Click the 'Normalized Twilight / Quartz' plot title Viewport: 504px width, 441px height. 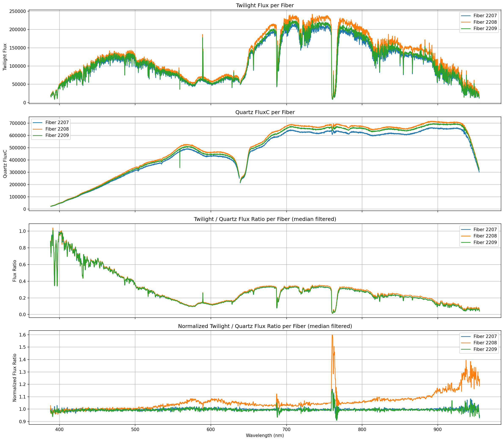point(265,326)
